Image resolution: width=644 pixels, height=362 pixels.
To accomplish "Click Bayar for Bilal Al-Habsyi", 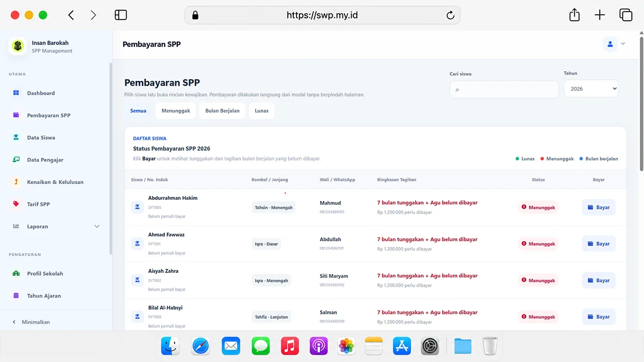I will (598, 317).
